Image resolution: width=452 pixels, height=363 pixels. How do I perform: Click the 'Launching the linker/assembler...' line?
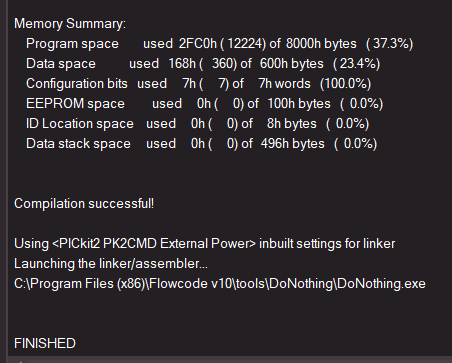point(111,264)
